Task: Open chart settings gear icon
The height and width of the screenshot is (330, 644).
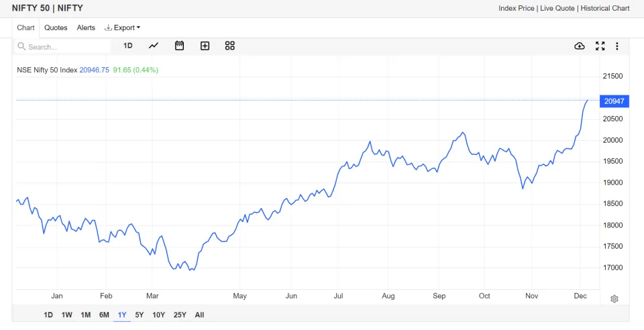Action: click(x=614, y=299)
